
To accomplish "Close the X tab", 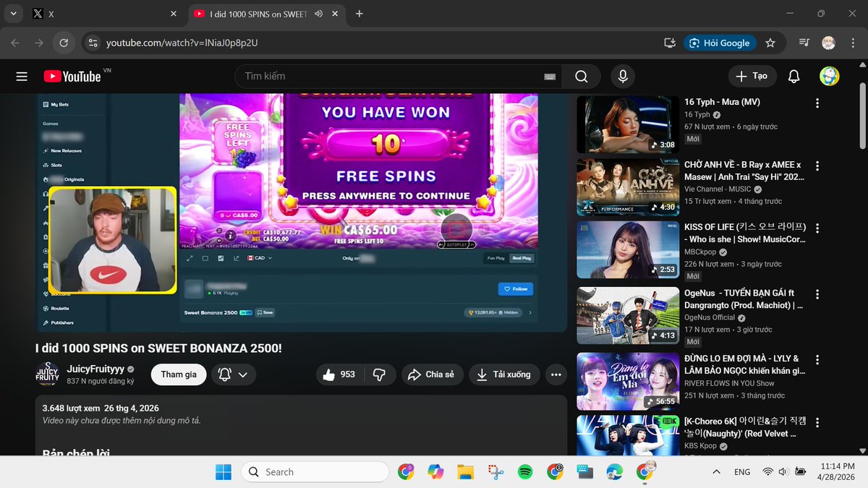I will 174,14.
